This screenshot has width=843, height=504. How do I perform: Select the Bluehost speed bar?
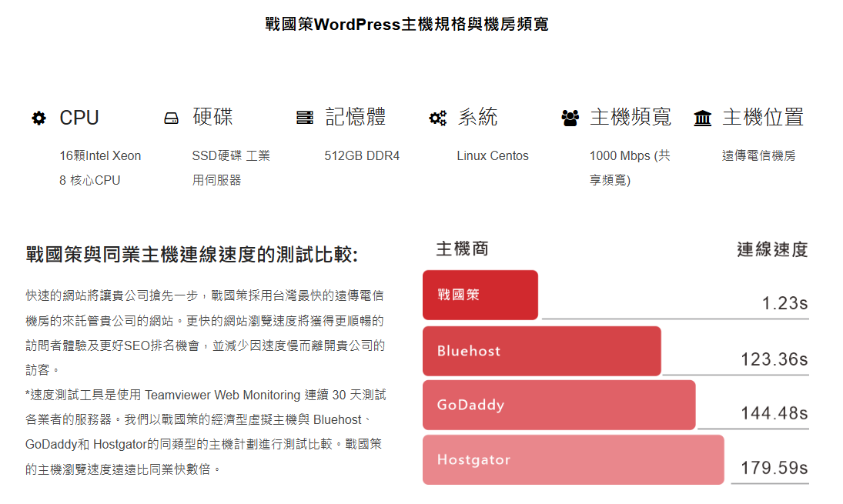(x=541, y=351)
